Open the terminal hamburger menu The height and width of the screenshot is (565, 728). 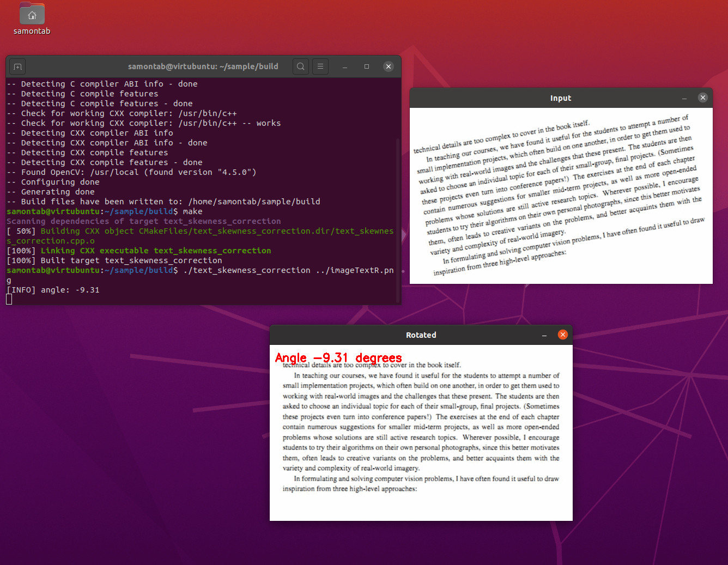tap(320, 66)
